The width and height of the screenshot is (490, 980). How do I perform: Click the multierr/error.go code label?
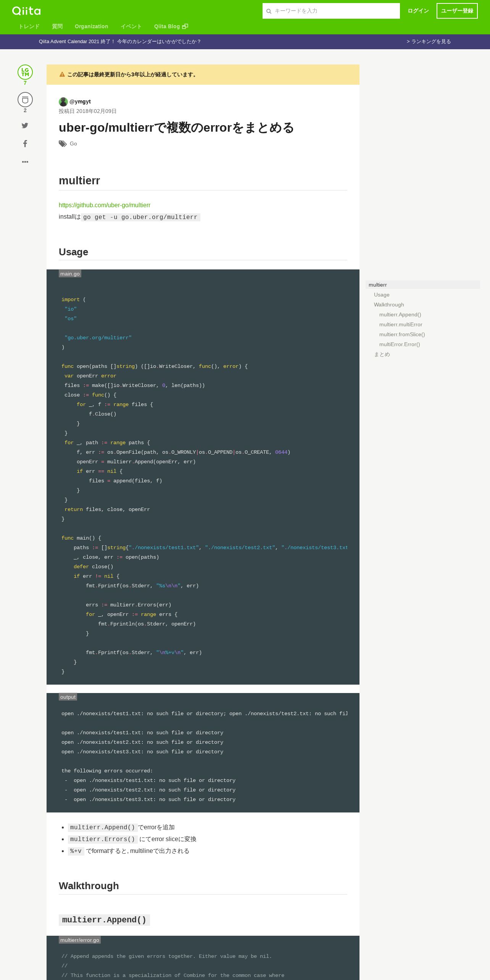coord(80,940)
